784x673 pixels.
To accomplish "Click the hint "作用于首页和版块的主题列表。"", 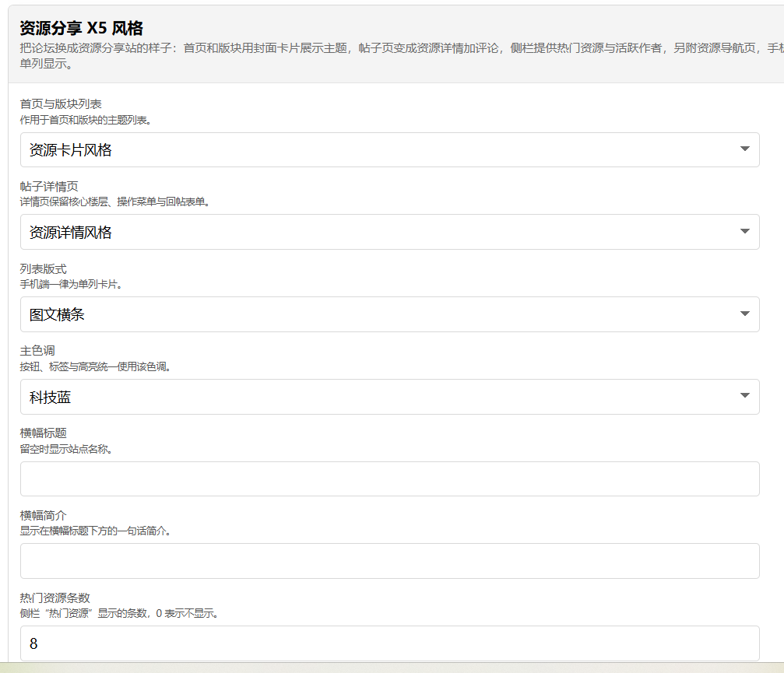I will 86,120.
